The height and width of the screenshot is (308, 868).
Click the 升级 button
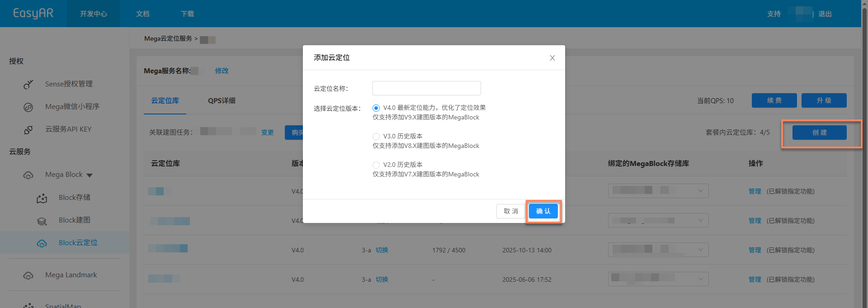[x=824, y=100]
